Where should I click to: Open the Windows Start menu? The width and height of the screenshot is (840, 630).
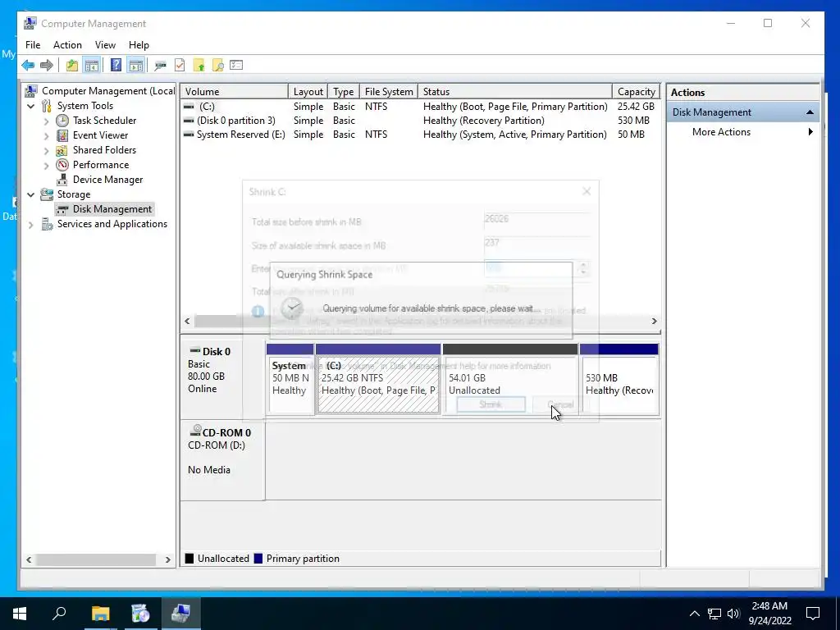click(x=20, y=614)
